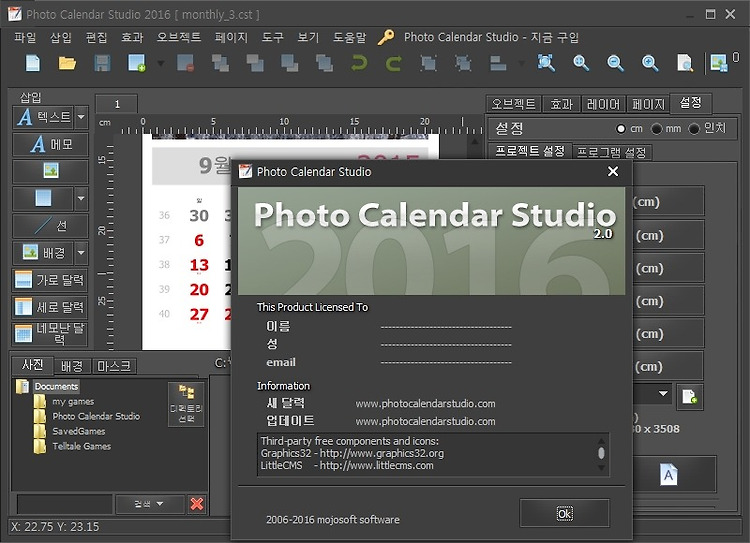Click the add page icon in settings
Viewport: 750px width, 543px height.
[689, 397]
